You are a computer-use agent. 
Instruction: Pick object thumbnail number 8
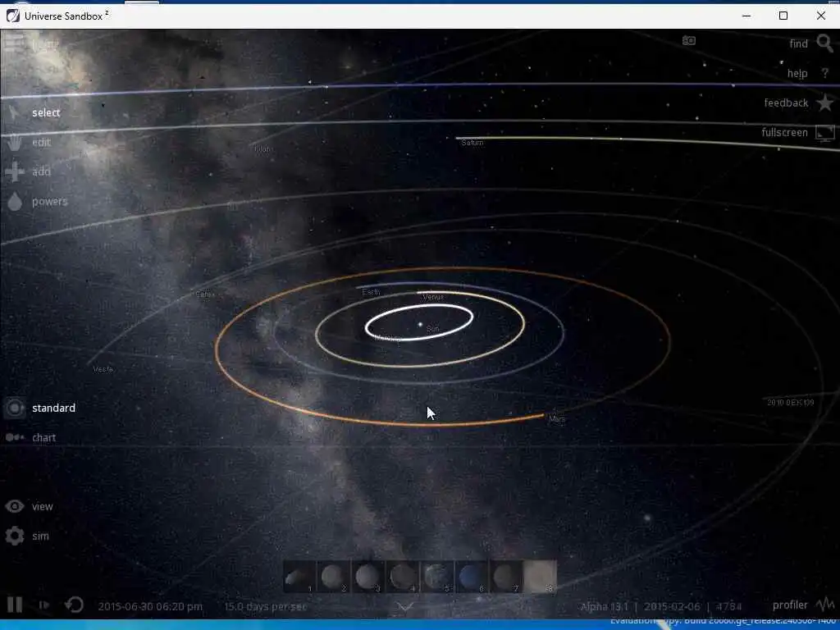coord(540,577)
